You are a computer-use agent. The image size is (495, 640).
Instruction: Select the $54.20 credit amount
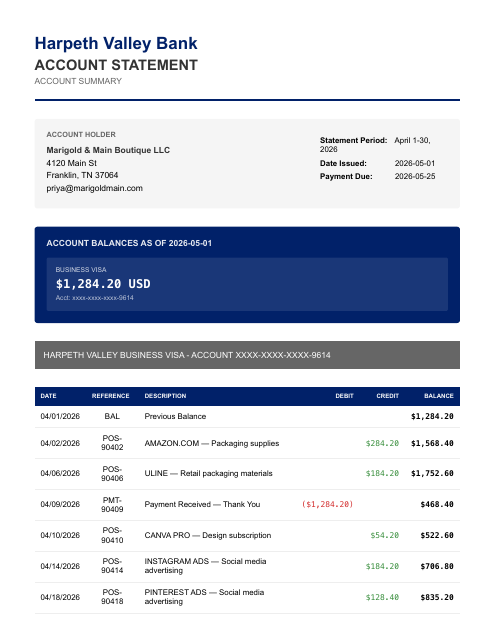pos(384,536)
